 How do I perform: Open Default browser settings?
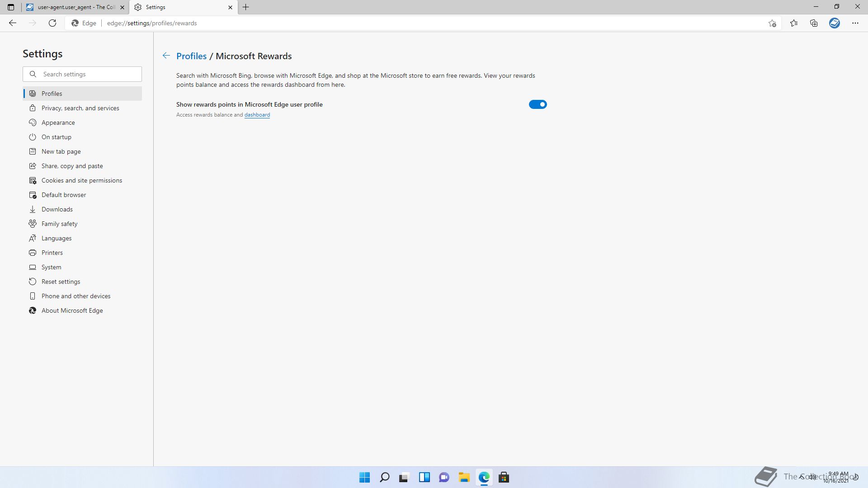(x=82, y=195)
